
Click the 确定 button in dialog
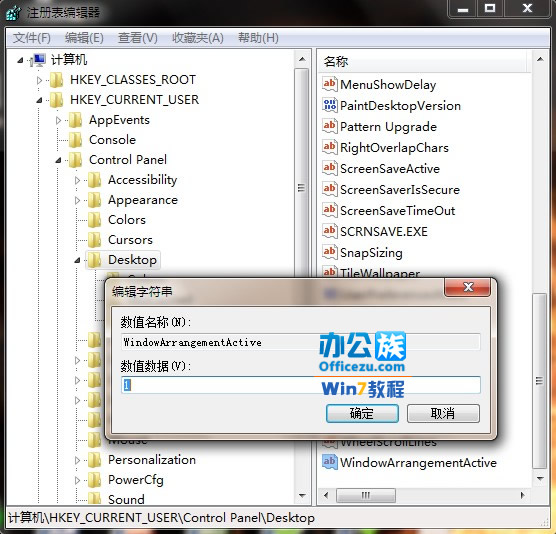[362, 413]
